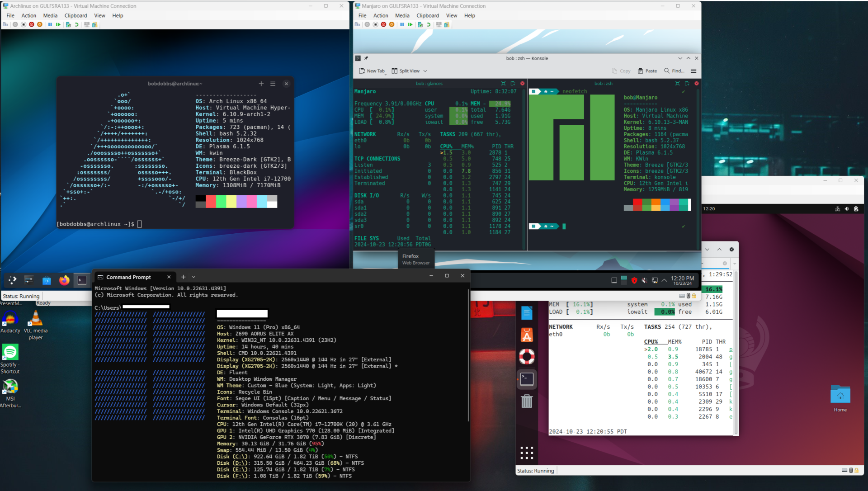This screenshot has height=491, width=868.
Task: Show Applications grid in the Ubuntu dock
Action: click(x=527, y=453)
